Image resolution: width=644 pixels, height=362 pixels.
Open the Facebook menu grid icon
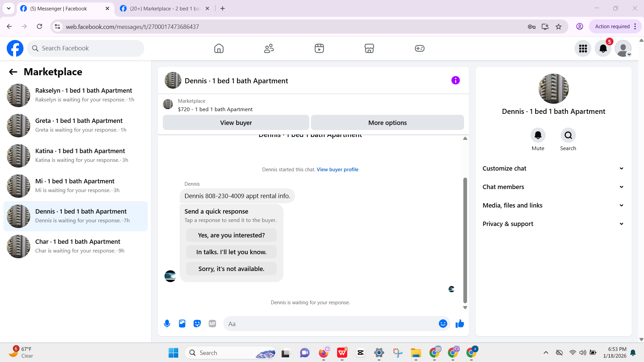coord(583,48)
